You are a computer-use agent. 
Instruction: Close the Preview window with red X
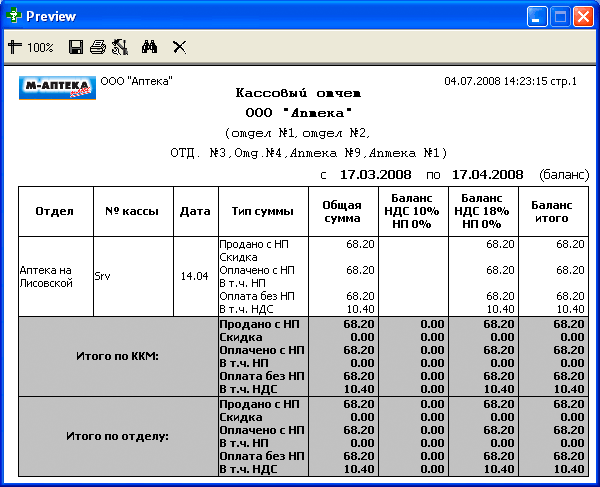pyautogui.click(x=583, y=16)
